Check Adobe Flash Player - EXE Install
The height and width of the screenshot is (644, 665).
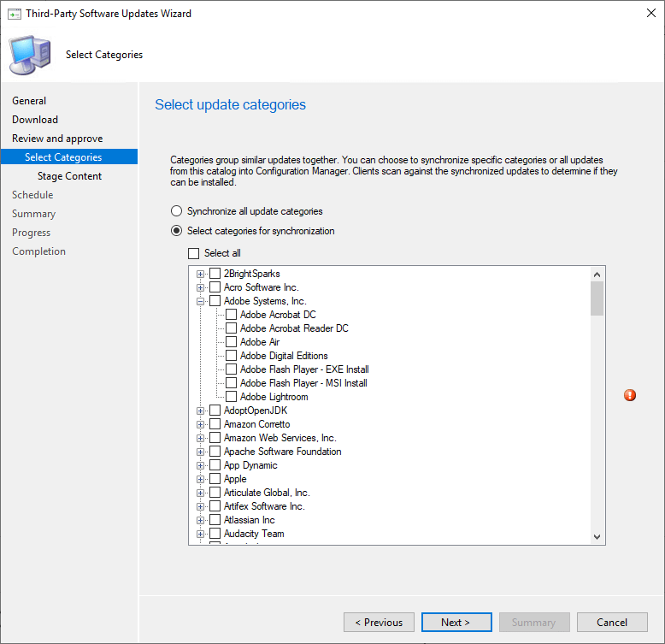tap(231, 369)
